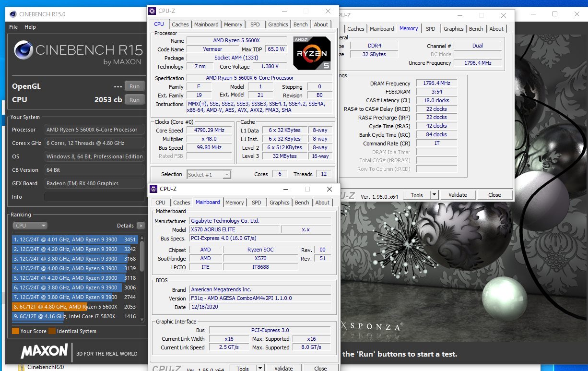The width and height of the screenshot is (588, 371).
Task: Open the Help menu in Cinebench
Action: pos(30,27)
